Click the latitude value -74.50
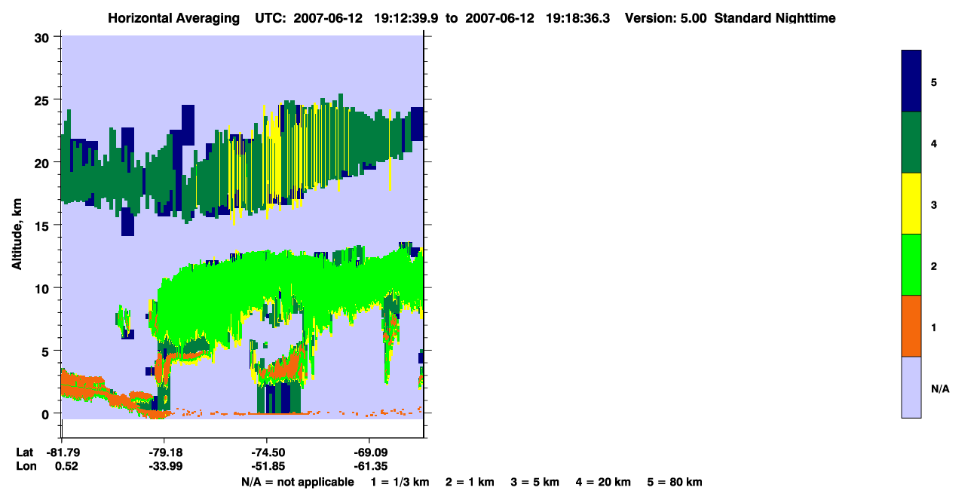Image resolution: width=980 pixels, height=503 pixels. pos(267,452)
